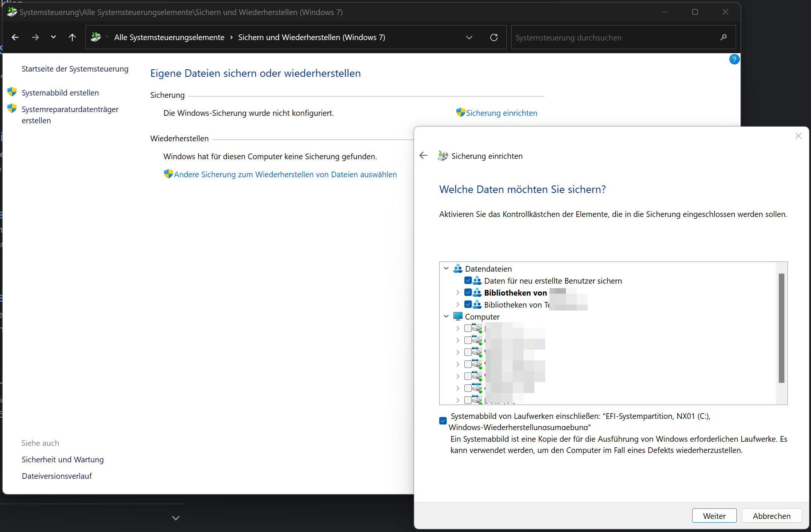Collapse the Computer tree node
The image size is (811, 532).
[446, 316]
